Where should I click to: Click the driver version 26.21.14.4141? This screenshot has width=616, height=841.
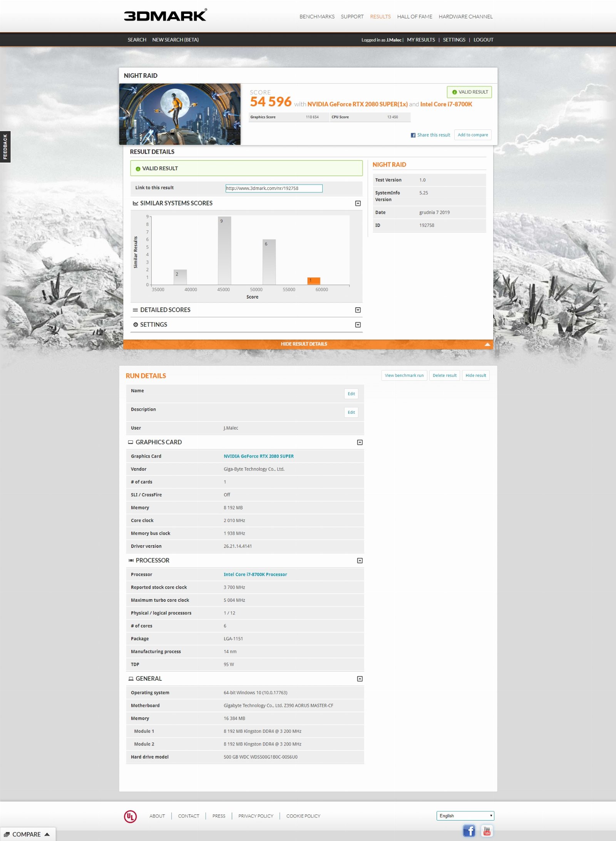tap(238, 546)
